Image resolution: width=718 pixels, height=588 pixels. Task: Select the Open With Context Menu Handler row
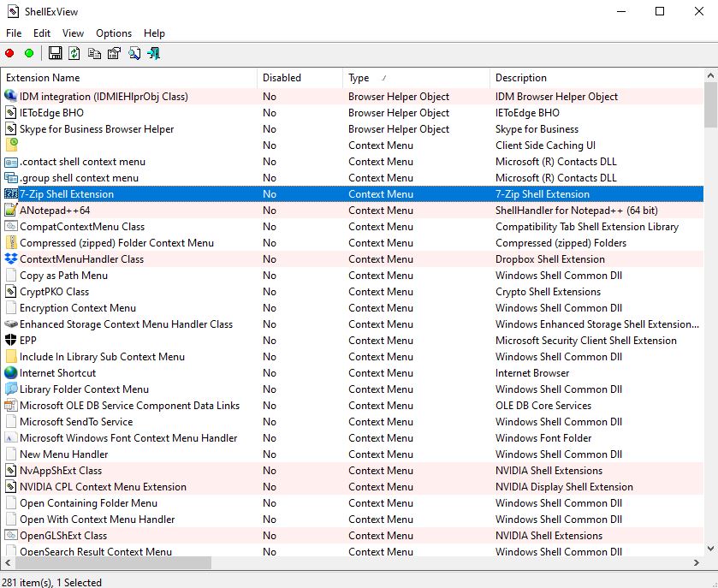tap(353, 520)
